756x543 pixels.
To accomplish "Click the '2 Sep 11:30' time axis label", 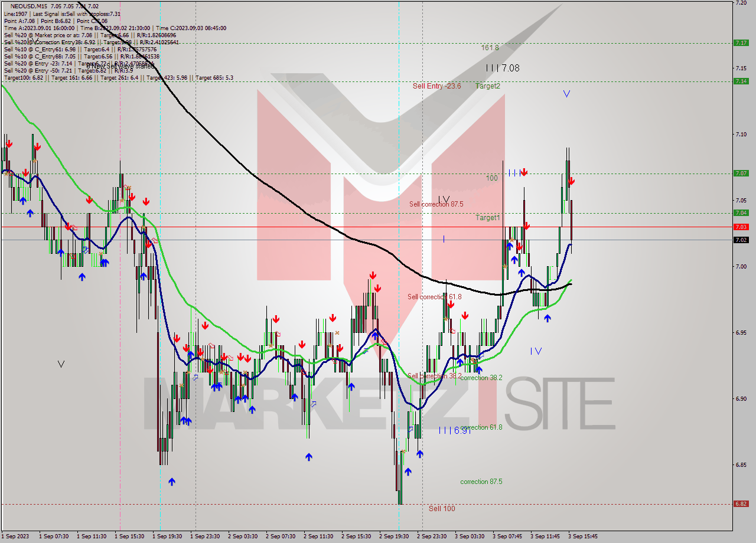I will (x=318, y=536).
